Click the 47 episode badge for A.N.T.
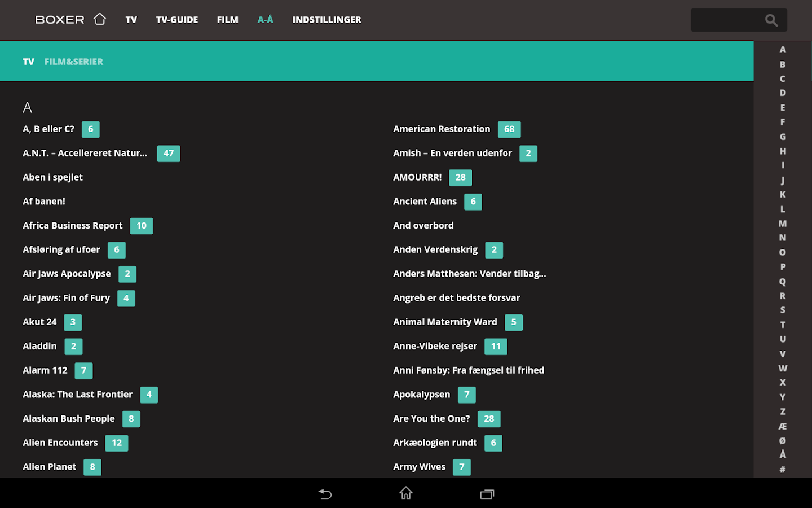Viewport: 812px width, 508px height. [169, 154]
